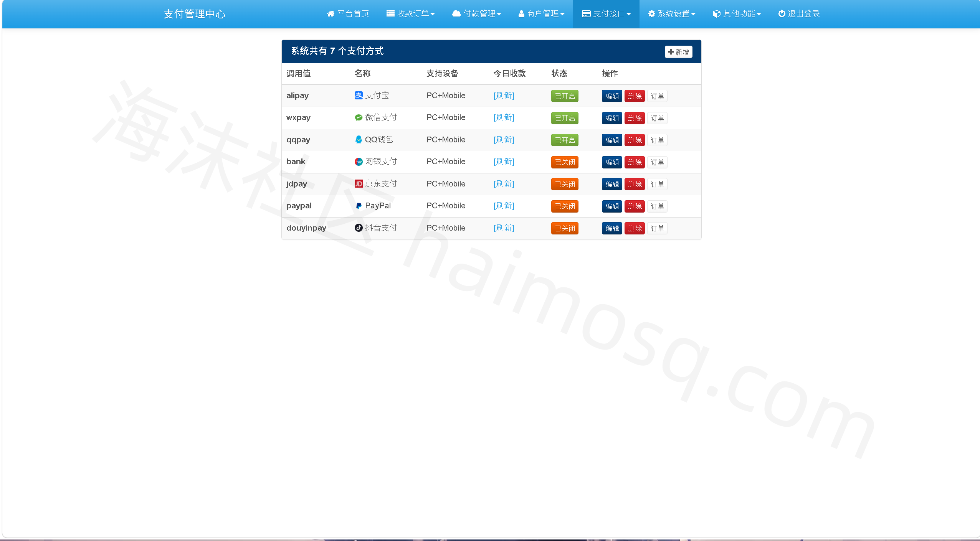Image resolution: width=980 pixels, height=541 pixels.
Task: Toggle jdpay status 已关闭
Action: (x=565, y=184)
